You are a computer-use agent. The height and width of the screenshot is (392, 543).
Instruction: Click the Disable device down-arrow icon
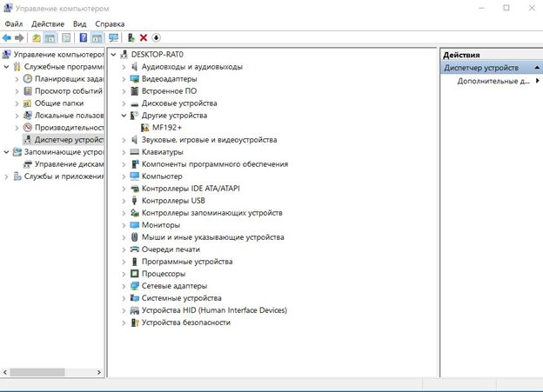(156, 37)
